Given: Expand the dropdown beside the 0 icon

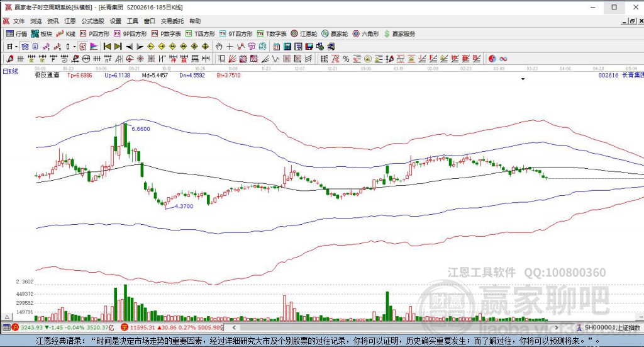Looking at the screenshot, I should click(74, 47).
